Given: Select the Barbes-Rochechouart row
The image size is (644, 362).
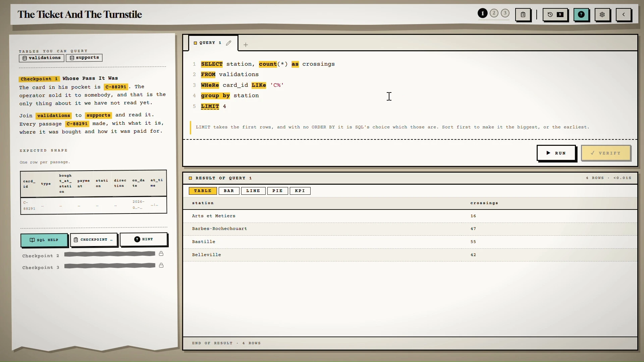Looking at the screenshot, I should point(410,229).
